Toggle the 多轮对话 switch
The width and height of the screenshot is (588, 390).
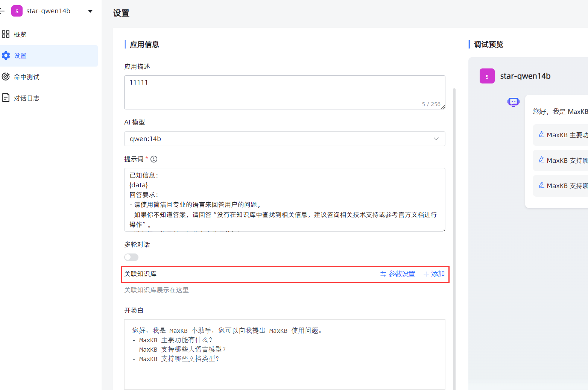point(131,257)
